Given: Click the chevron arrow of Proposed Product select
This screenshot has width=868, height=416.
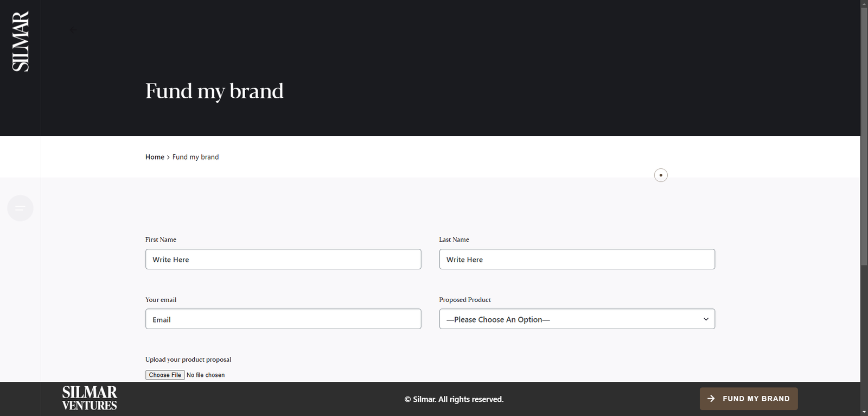Looking at the screenshot, I should point(706,319).
